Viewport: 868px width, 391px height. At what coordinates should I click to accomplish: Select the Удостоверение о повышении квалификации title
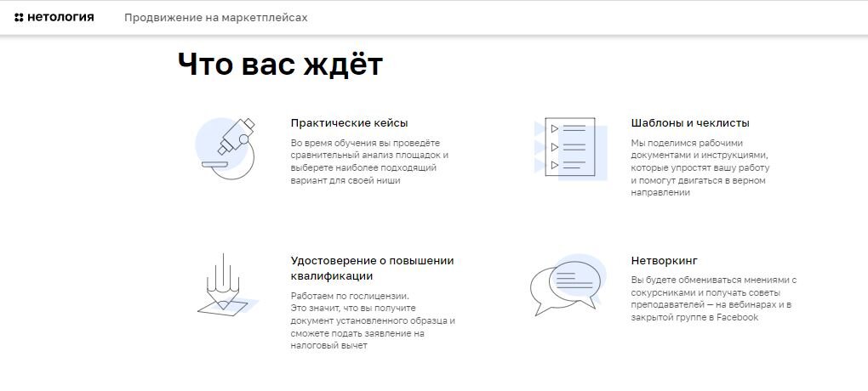[372, 268]
